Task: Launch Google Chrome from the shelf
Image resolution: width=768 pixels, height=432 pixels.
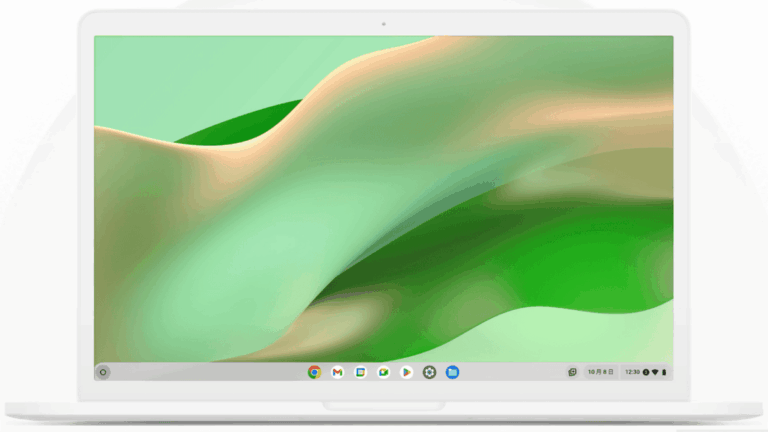Action: point(314,372)
